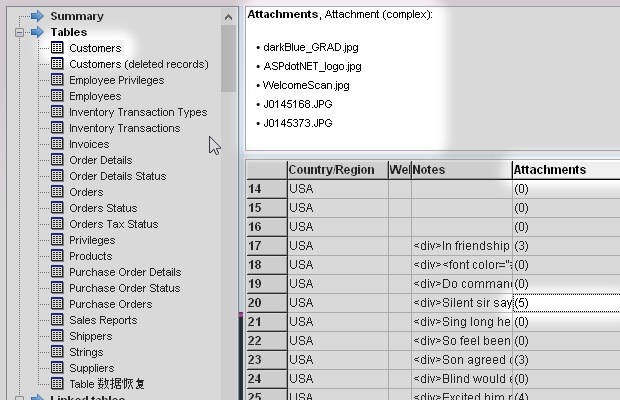Click the Products table icon
This screenshot has height=400, width=620.
point(57,256)
